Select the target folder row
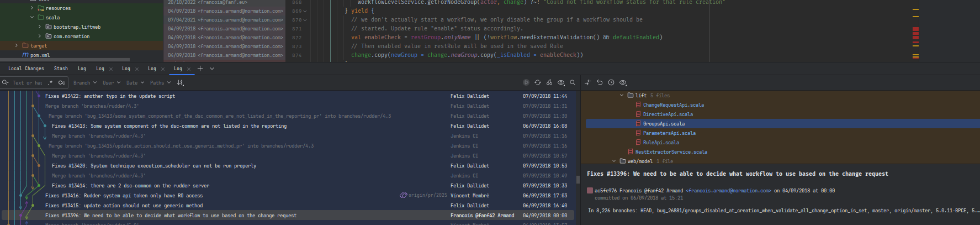Image resolution: width=980 pixels, height=225 pixels. [82, 45]
